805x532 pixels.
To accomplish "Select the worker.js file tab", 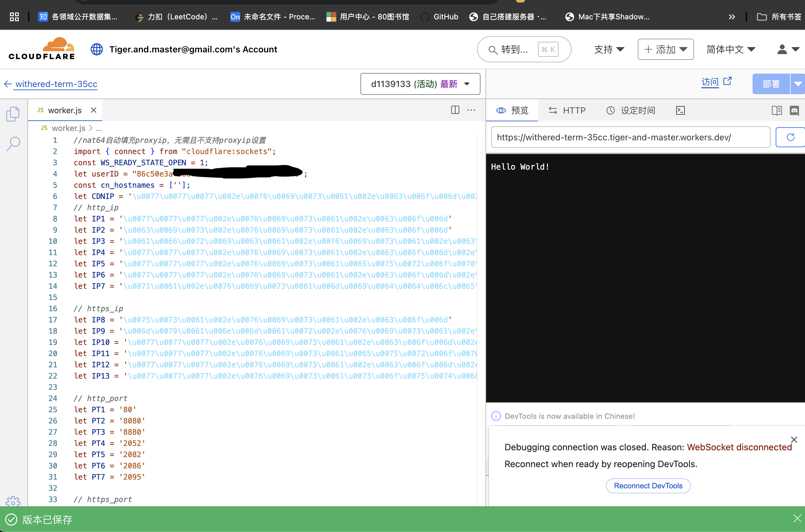I will [65, 110].
